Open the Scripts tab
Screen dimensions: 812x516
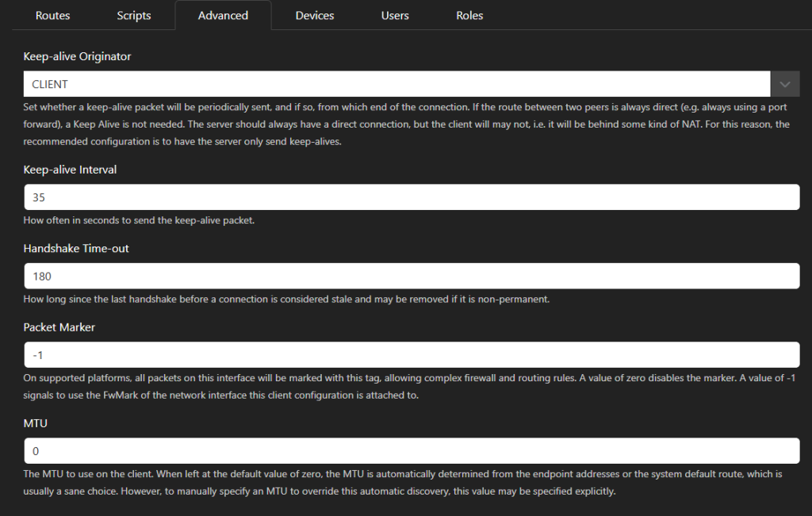coord(133,16)
